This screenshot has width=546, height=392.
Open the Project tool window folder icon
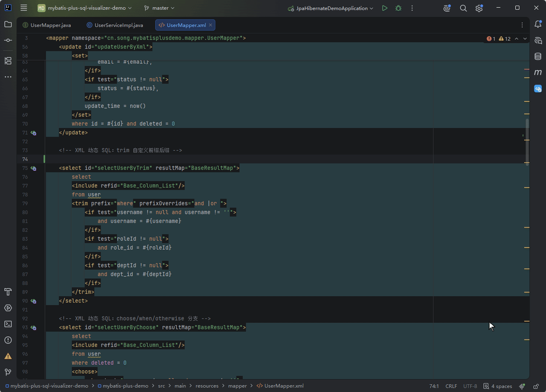[8, 24]
